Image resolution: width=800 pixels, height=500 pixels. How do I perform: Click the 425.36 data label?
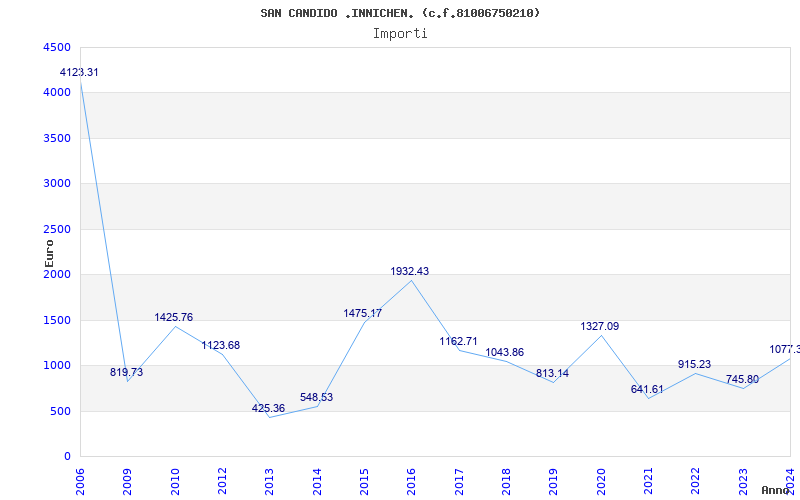click(268, 409)
